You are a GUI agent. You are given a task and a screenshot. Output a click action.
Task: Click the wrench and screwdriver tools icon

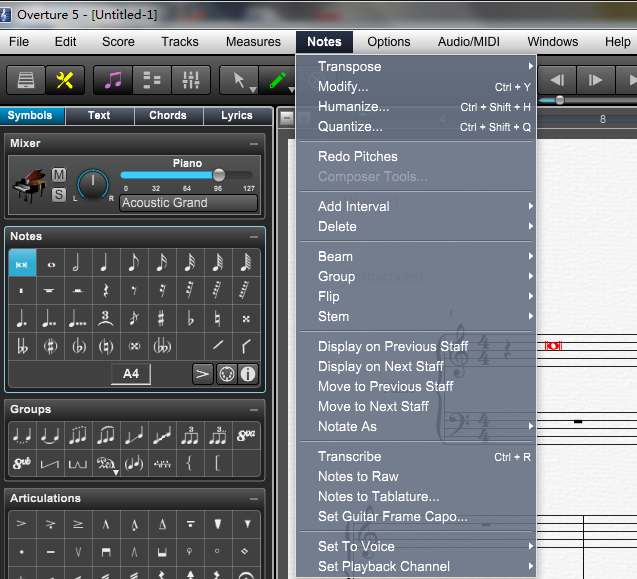[x=65, y=80]
